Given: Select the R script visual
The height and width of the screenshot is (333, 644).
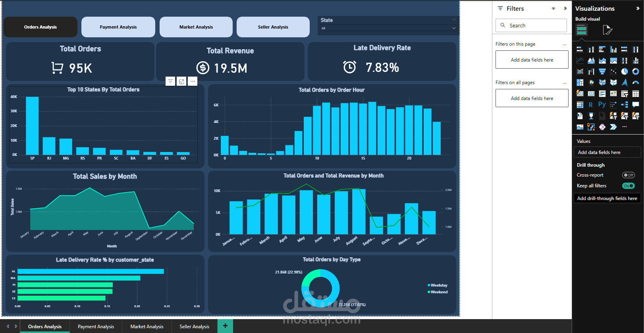Looking at the screenshot, I should pos(591,105).
